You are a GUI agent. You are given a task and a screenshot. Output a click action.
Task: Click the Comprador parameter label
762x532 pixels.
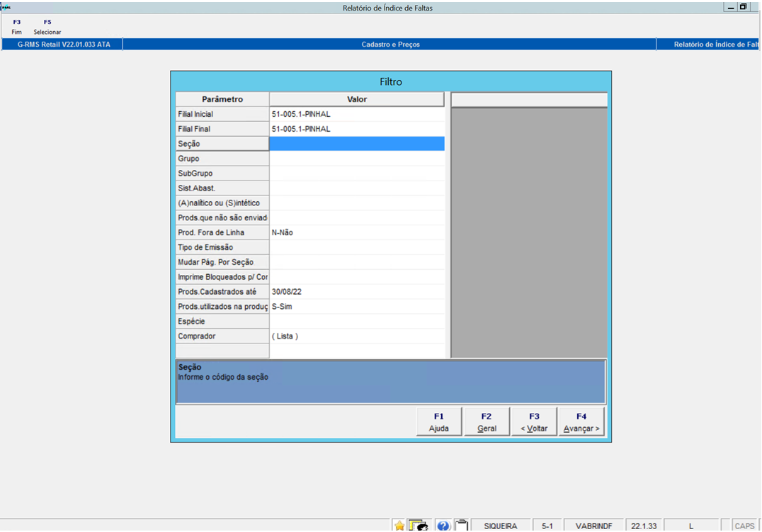[x=222, y=336]
